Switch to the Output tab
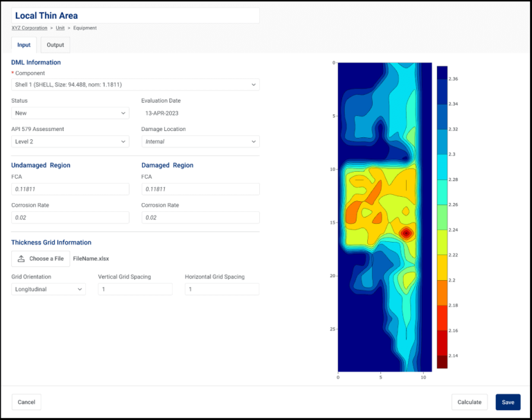 (55, 45)
